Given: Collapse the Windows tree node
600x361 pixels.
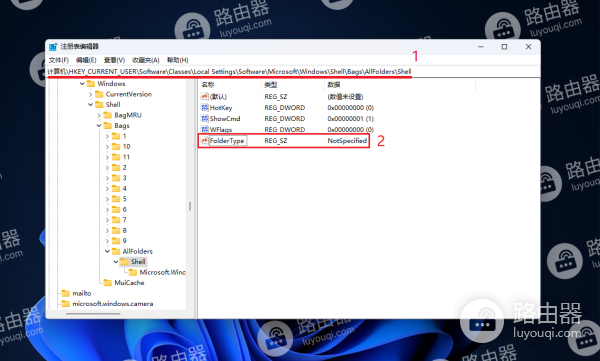Looking at the screenshot, I should coord(82,83).
